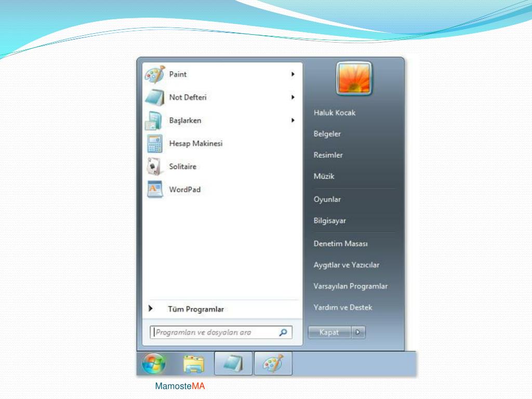This screenshot has height=399, width=532.
Task: Click the WordPad icon in program list
Action: click(155, 189)
